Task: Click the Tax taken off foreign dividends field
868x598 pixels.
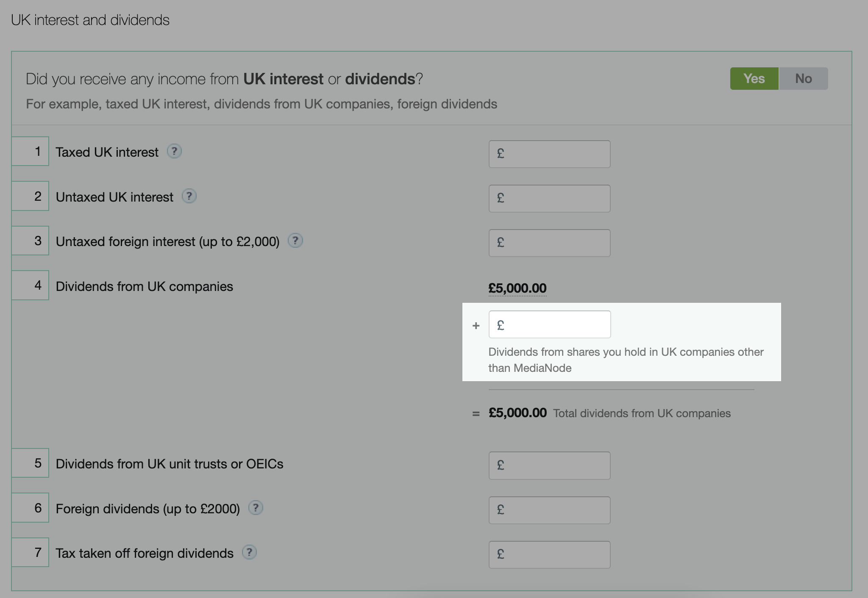Action: tap(549, 554)
